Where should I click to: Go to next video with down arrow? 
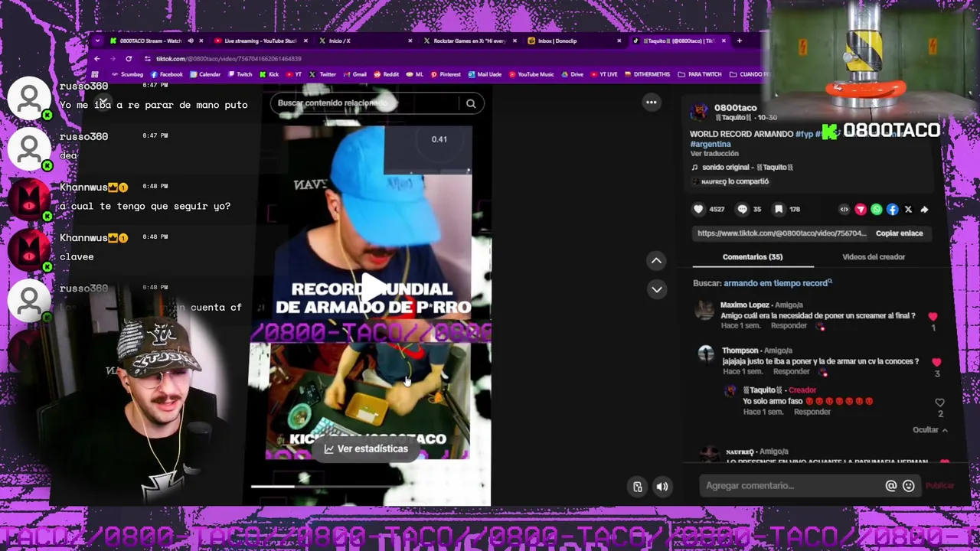[x=656, y=289]
